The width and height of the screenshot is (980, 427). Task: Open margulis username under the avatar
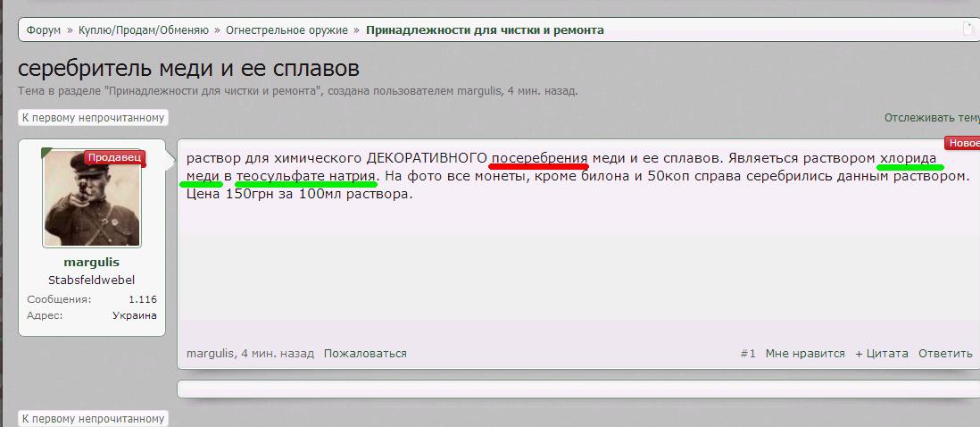[x=91, y=263]
